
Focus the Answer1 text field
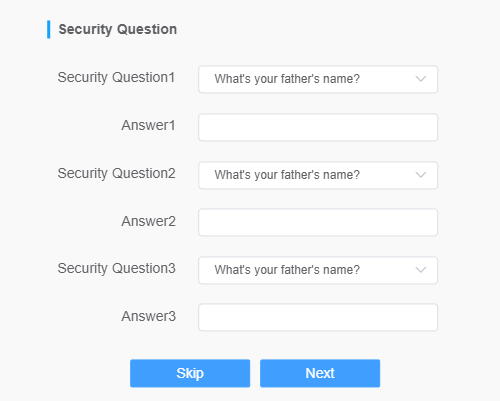(x=318, y=127)
